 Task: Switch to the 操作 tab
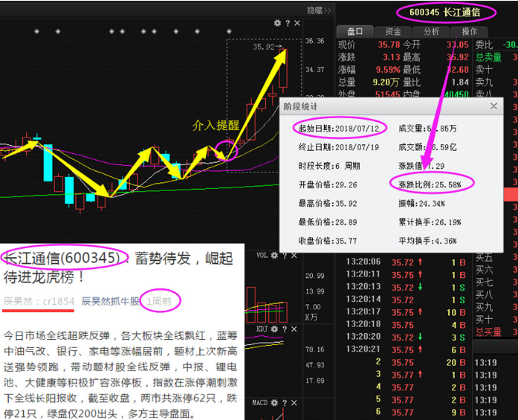pyautogui.click(x=469, y=32)
